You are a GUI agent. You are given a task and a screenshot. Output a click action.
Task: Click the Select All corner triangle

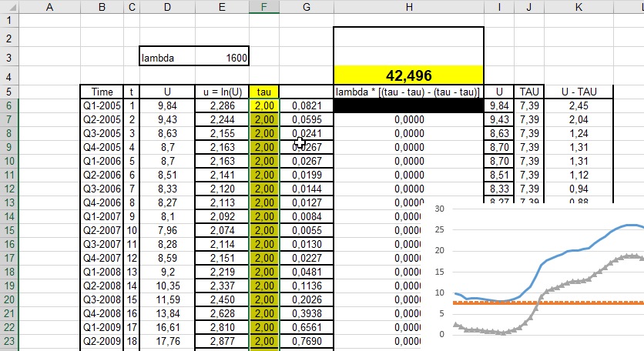(x=8, y=8)
